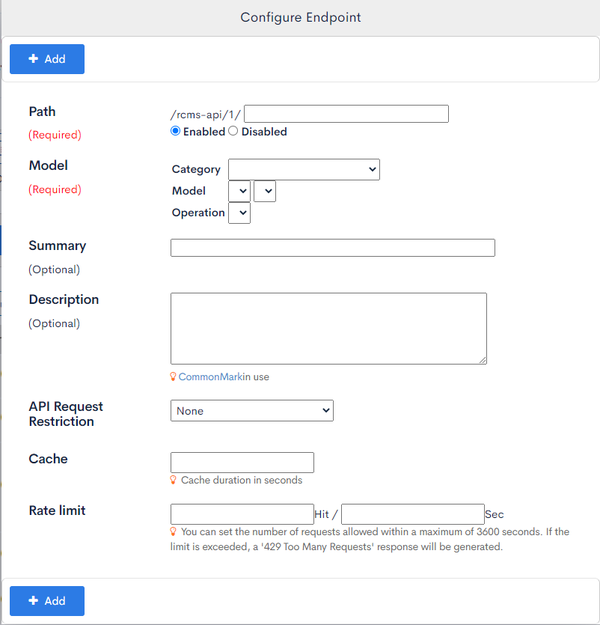Screen dimensions: 600x625
Task: Focus the Cache duration field
Action: [x=242, y=462]
